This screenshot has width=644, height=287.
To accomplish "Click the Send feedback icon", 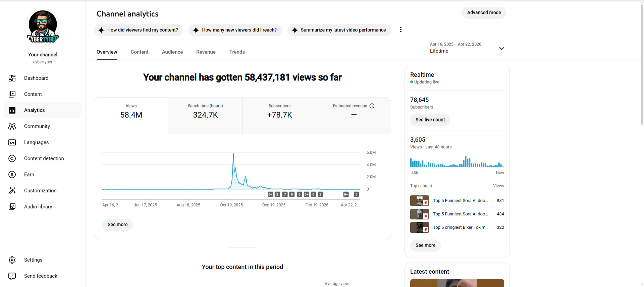I will (x=12, y=276).
